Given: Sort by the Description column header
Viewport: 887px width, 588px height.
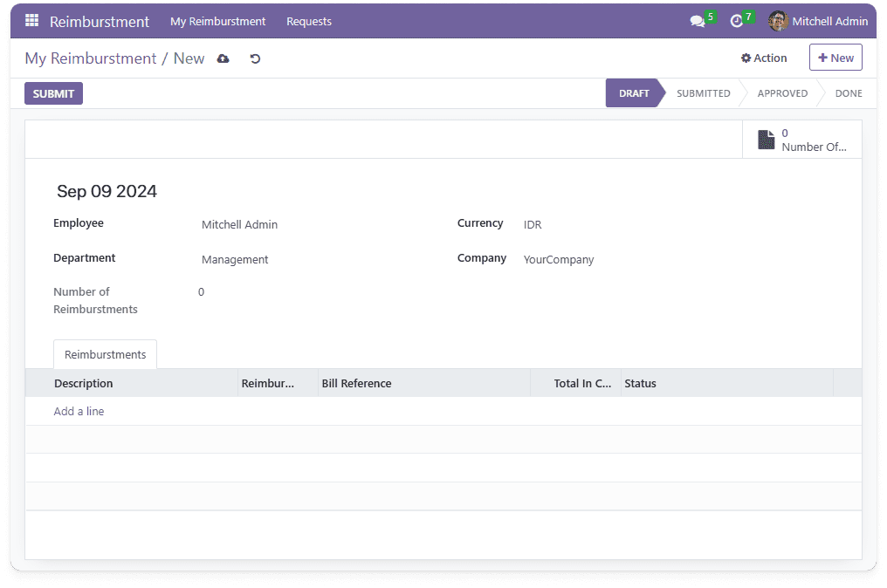Looking at the screenshot, I should 84,383.
